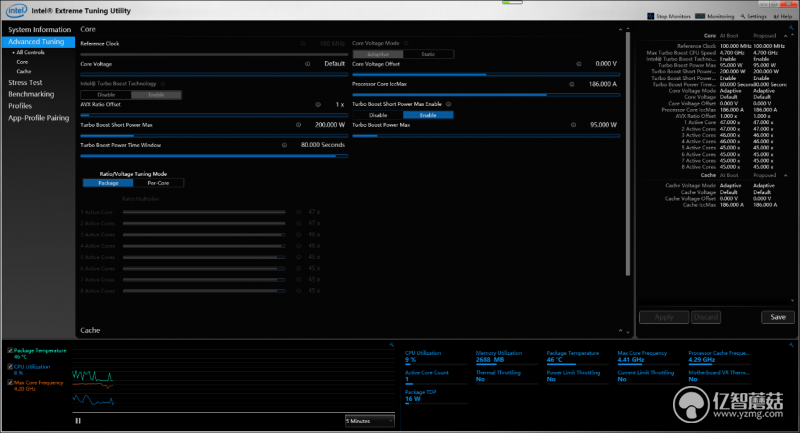Open Stress Test section
The height and width of the screenshot is (433, 800).
pos(25,83)
